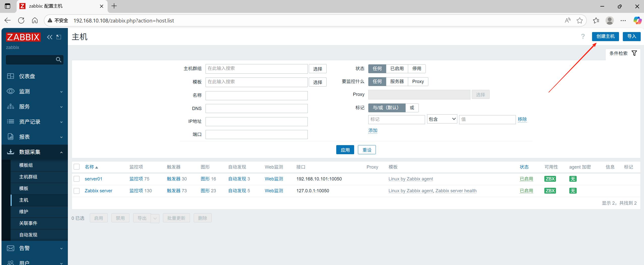Open 模板 submenu item
Viewport: 644px width, 265px height.
[39, 188]
